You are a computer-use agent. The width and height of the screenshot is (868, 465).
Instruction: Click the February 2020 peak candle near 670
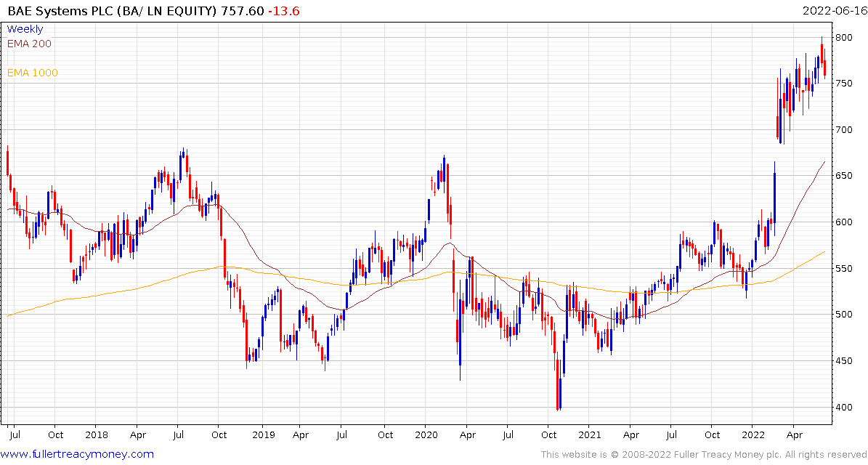pyautogui.click(x=443, y=175)
